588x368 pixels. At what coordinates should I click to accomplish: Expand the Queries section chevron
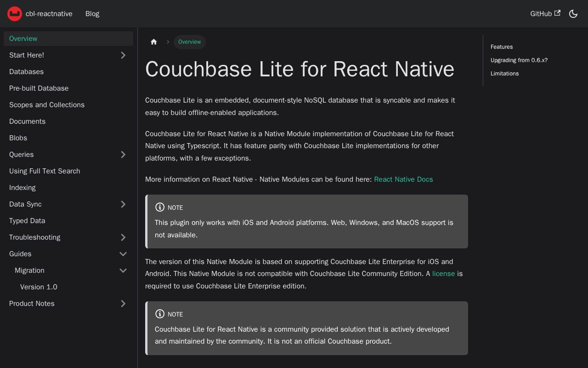(x=123, y=155)
